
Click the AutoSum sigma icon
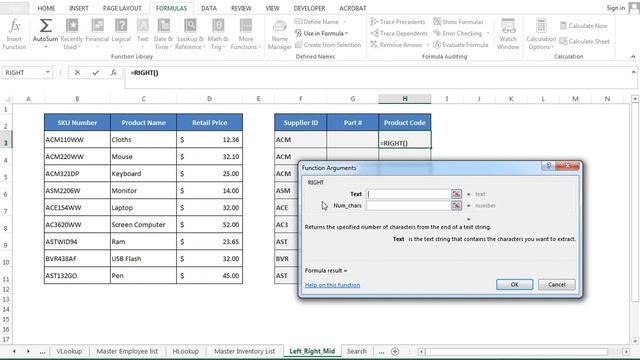45,26
